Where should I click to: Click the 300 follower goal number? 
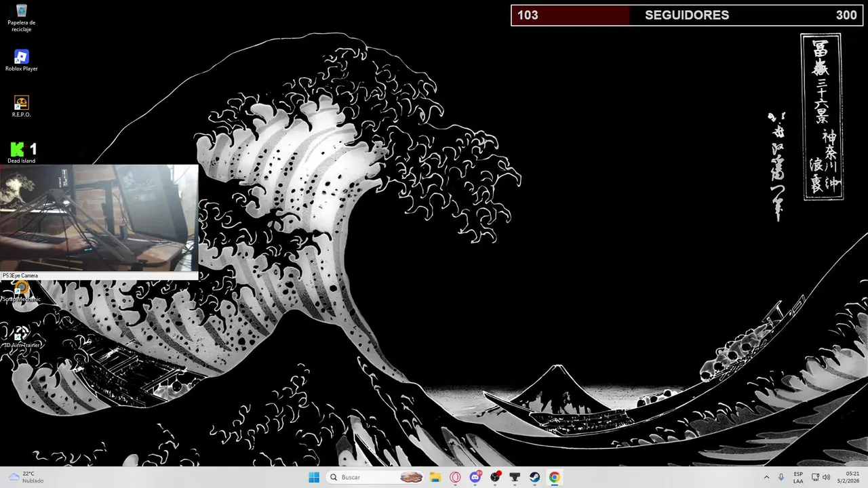tap(846, 15)
